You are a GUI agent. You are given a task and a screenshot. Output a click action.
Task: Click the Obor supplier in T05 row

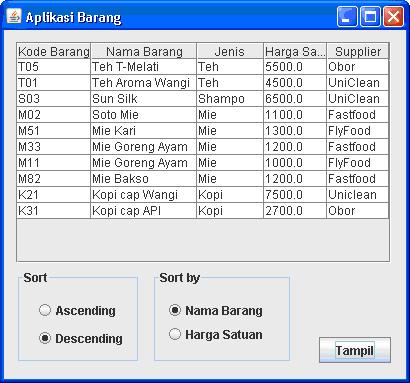coord(358,67)
